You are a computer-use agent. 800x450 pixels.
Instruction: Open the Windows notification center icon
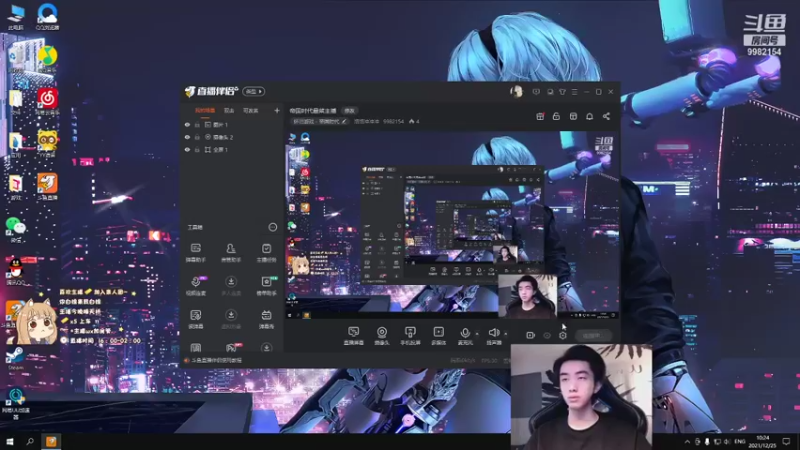tap(786, 442)
